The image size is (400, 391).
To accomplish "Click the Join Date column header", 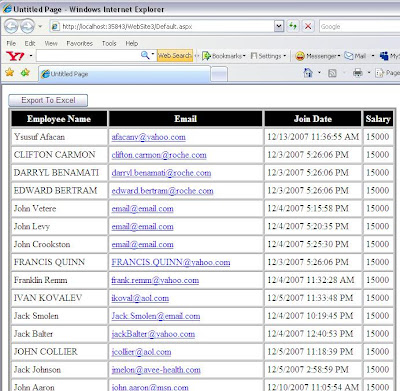I will click(313, 119).
